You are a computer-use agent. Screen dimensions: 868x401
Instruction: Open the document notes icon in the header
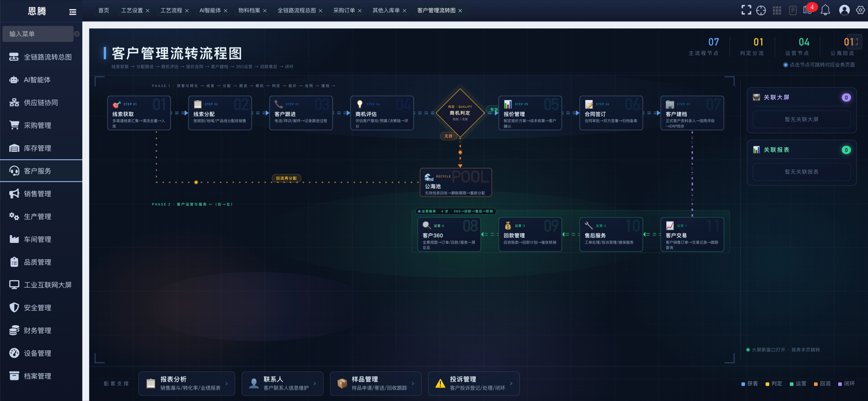pyautogui.click(x=793, y=10)
